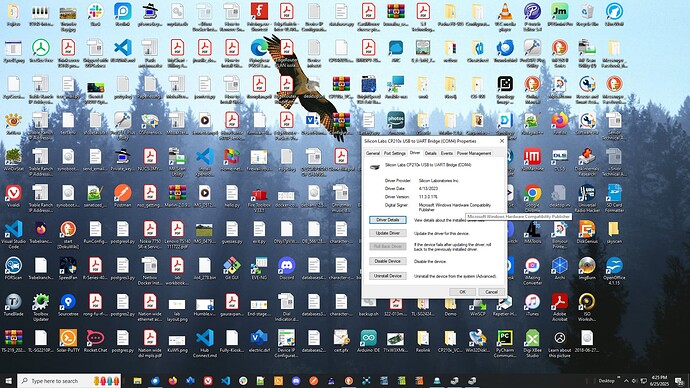Open the Google Chrome desktop shortcut
This screenshot has height=388, width=690.
(x=532, y=198)
